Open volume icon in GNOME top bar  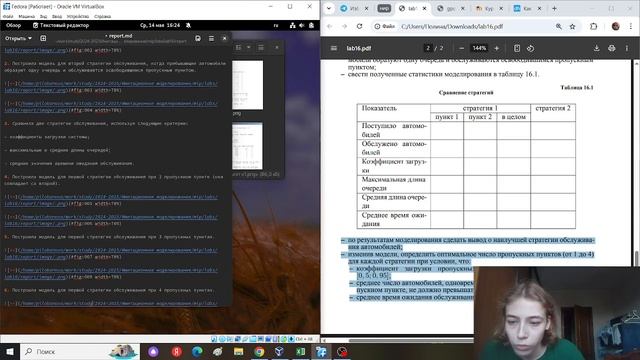click(302, 25)
